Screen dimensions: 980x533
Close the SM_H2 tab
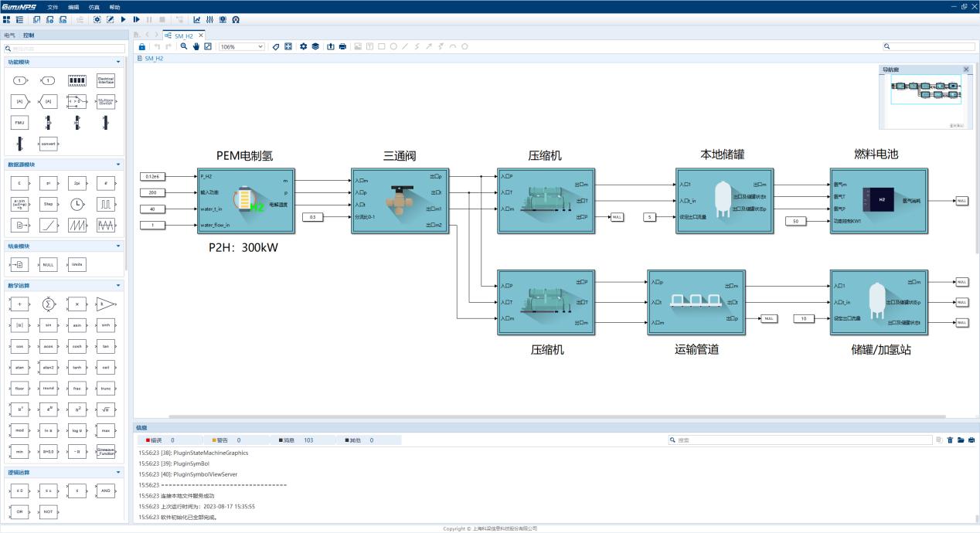tap(201, 36)
